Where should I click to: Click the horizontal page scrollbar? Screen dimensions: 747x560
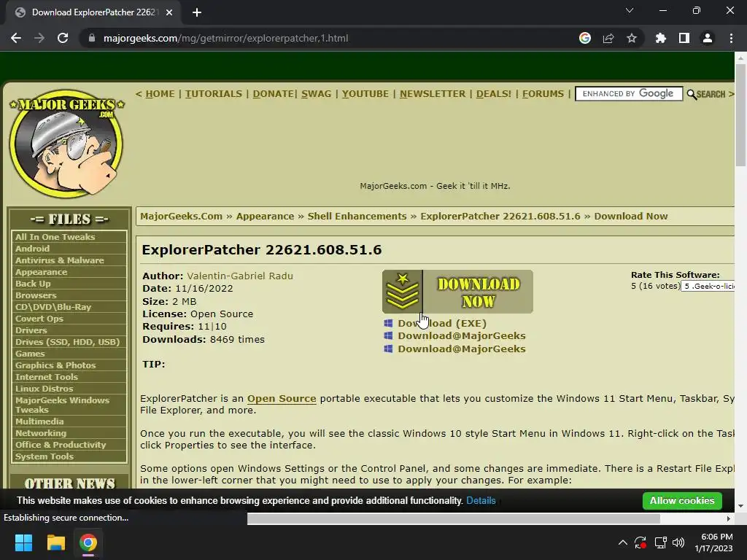click(454, 518)
